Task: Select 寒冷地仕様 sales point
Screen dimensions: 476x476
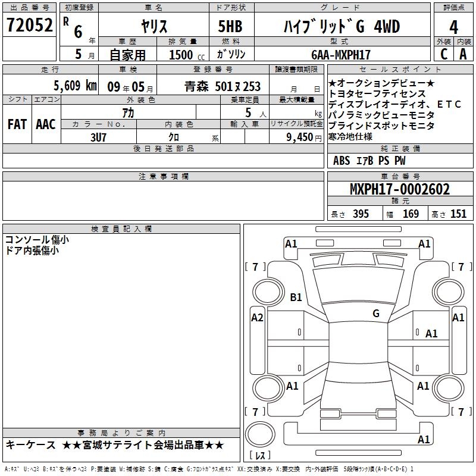Action: [350, 136]
